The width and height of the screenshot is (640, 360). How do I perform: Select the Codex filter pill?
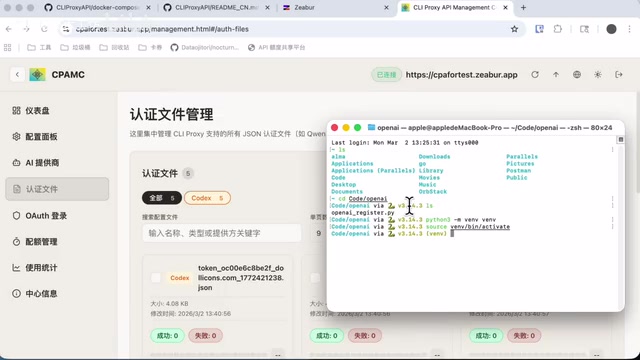(207, 198)
